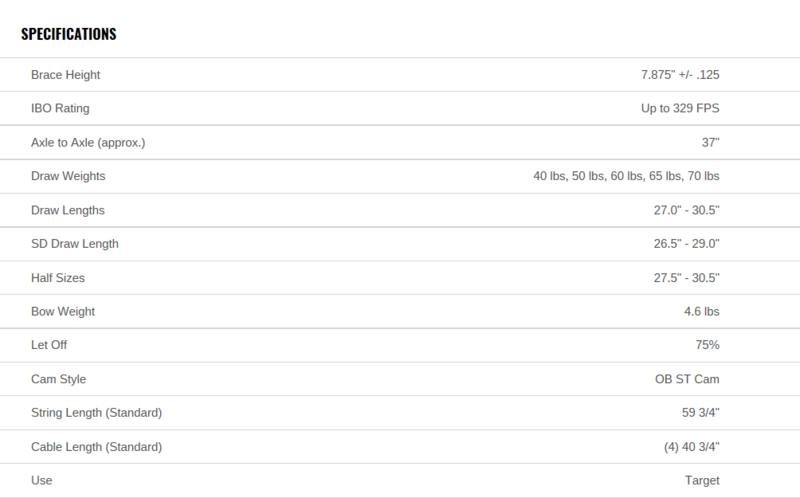Click the 7.875" +/- .125 value
Image resolution: width=800 pixels, height=498 pixels.
tap(680, 75)
